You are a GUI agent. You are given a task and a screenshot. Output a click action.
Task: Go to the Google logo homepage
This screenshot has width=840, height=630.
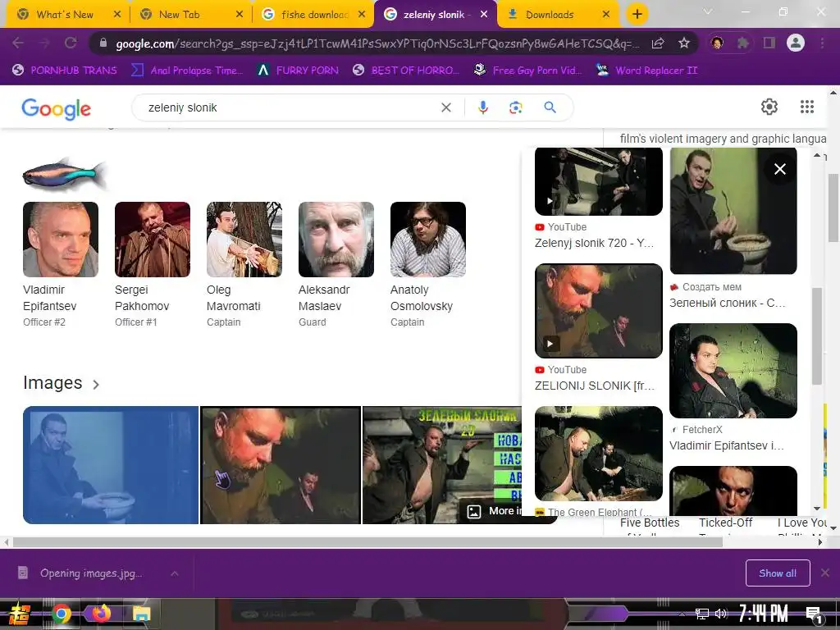click(x=57, y=109)
